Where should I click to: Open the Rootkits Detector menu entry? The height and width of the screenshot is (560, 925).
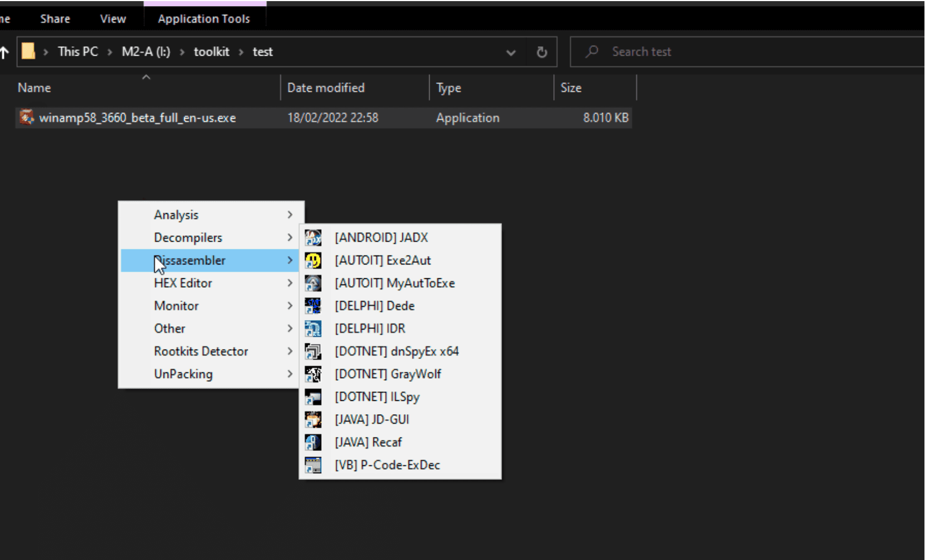[210, 351]
